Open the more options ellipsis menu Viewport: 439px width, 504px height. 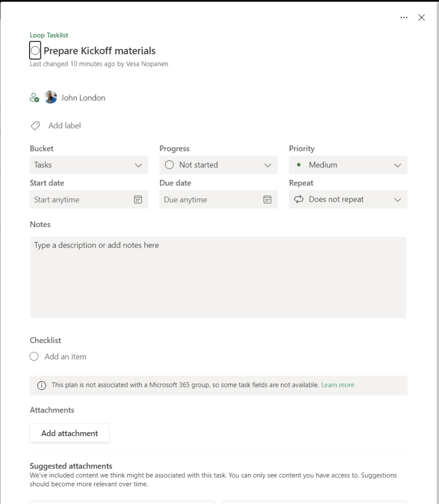coord(404,18)
